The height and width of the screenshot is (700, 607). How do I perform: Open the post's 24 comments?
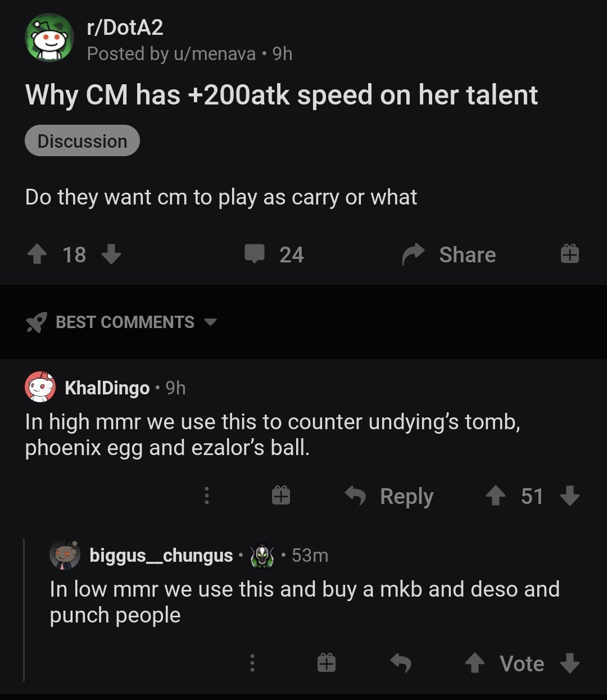(274, 254)
